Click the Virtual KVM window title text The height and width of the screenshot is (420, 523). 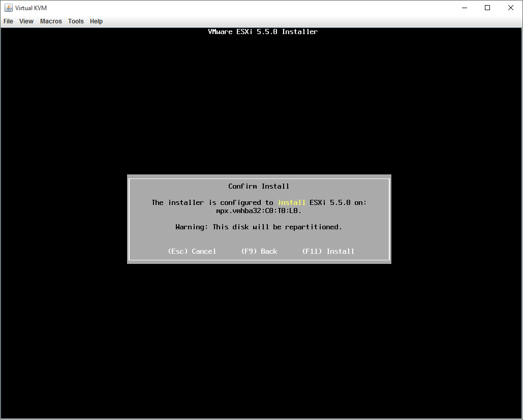(x=31, y=8)
